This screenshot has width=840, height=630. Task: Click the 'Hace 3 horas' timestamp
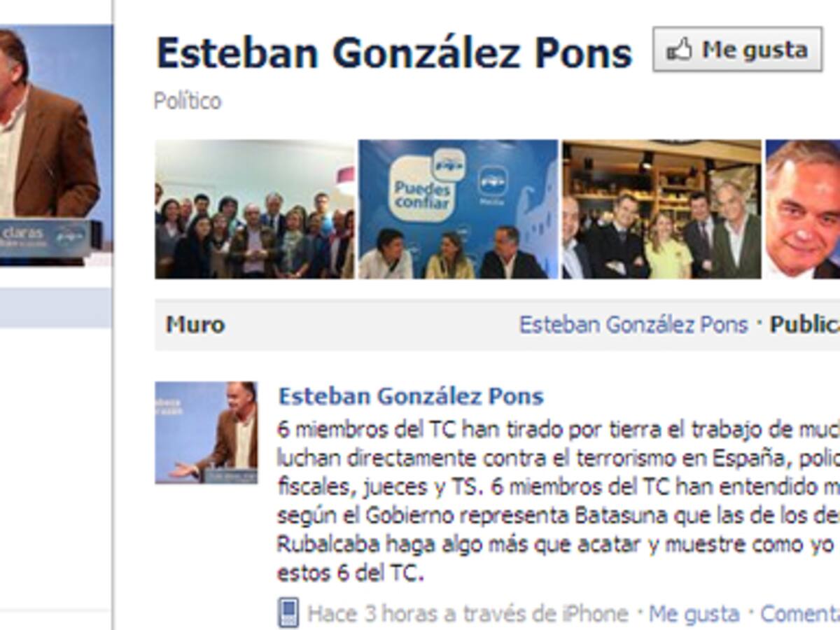pyautogui.click(x=372, y=614)
